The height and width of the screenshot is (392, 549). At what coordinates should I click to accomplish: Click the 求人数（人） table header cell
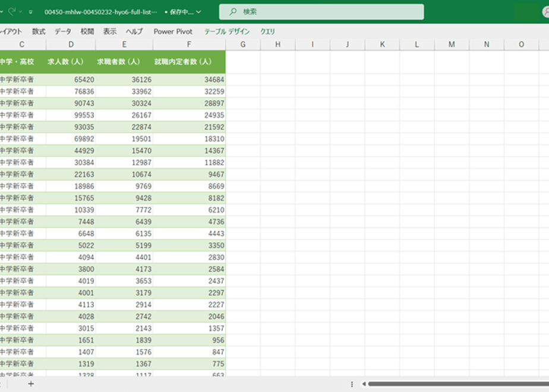click(71, 62)
